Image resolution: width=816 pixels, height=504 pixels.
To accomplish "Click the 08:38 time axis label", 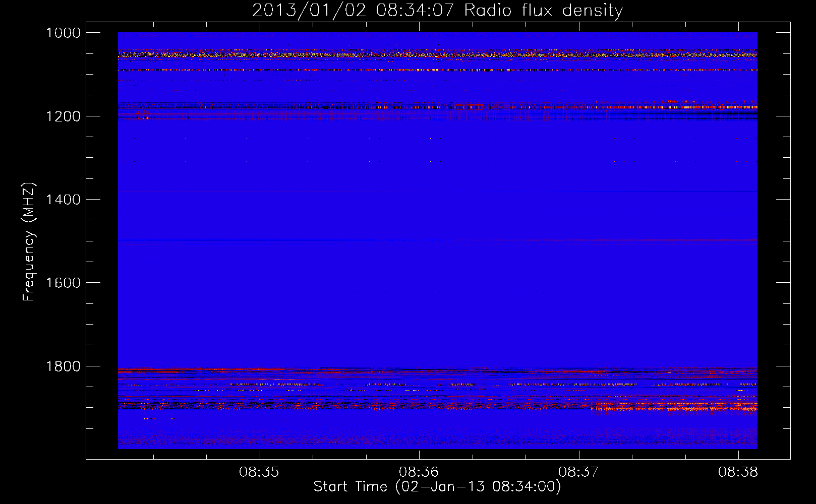I will click(x=738, y=472).
